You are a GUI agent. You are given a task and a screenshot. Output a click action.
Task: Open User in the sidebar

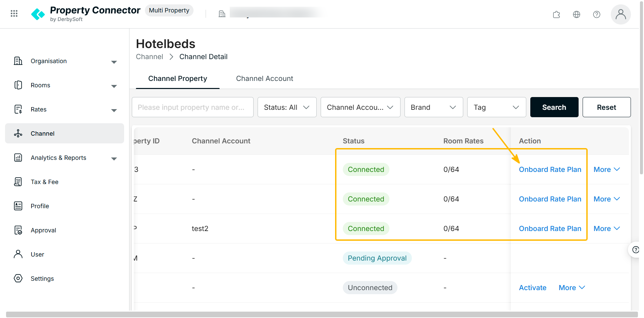click(x=64, y=254)
